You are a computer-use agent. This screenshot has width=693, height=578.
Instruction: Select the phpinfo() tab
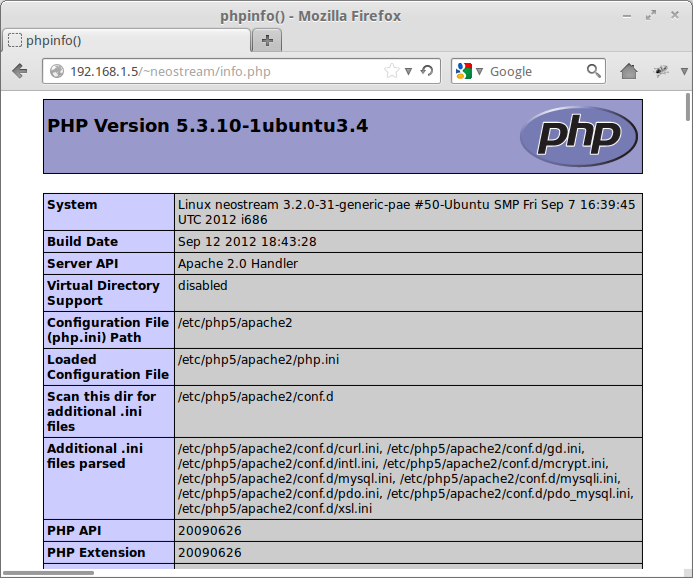pyautogui.click(x=126, y=41)
